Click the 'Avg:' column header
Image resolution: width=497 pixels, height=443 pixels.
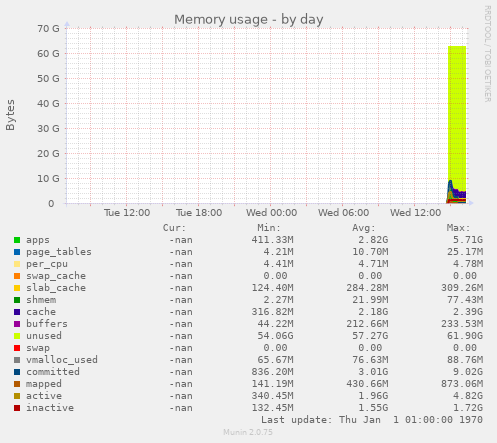pyautogui.click(x=364, y=228)
